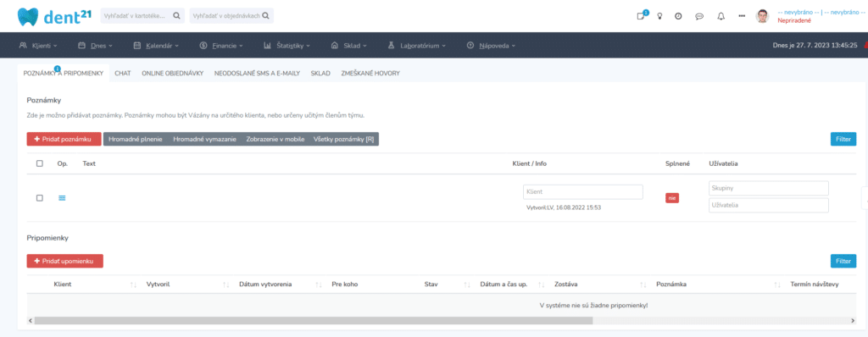Switch to the Chat tab

123,73
